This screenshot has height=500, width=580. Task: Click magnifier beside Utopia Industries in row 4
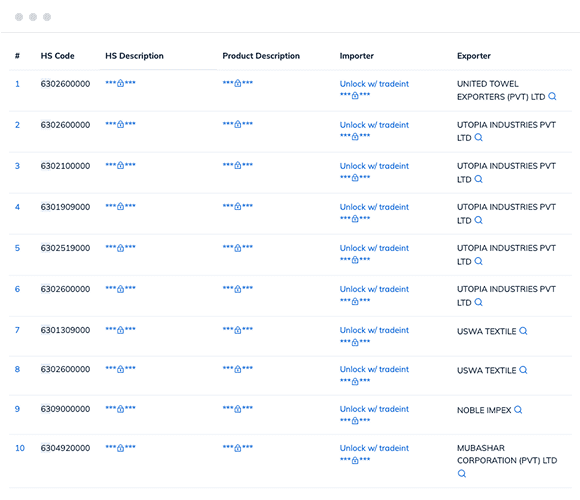pyautogui.click(x=478, y=220)
